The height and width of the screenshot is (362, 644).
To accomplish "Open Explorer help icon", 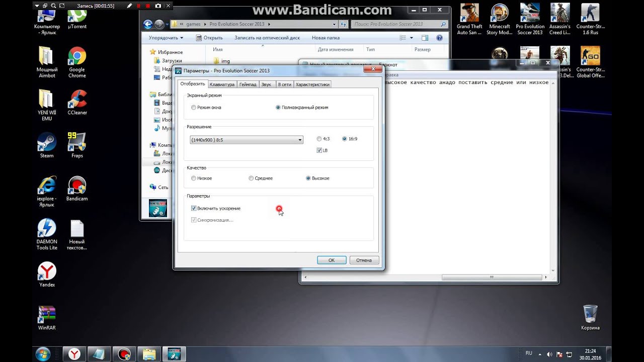I will click(439, 38).
